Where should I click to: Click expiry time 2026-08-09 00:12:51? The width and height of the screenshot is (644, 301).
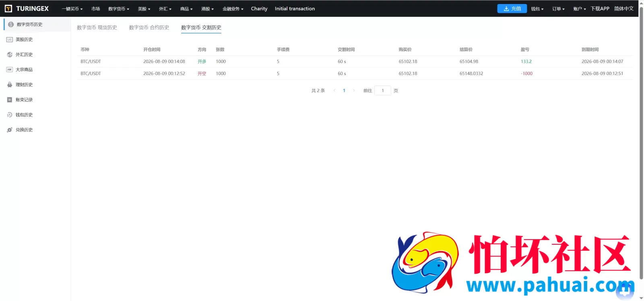(x=602, y=74)
